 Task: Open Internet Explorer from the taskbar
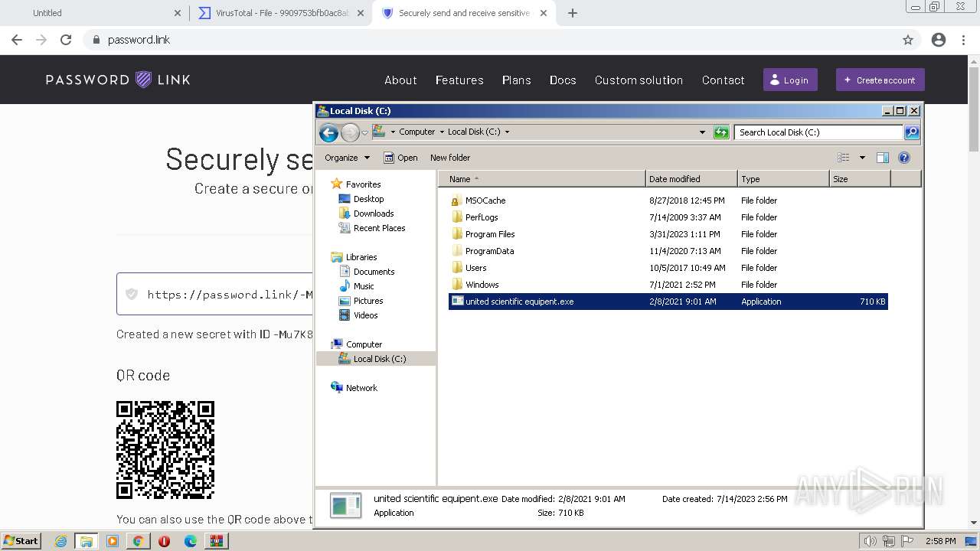coord(60,540)
